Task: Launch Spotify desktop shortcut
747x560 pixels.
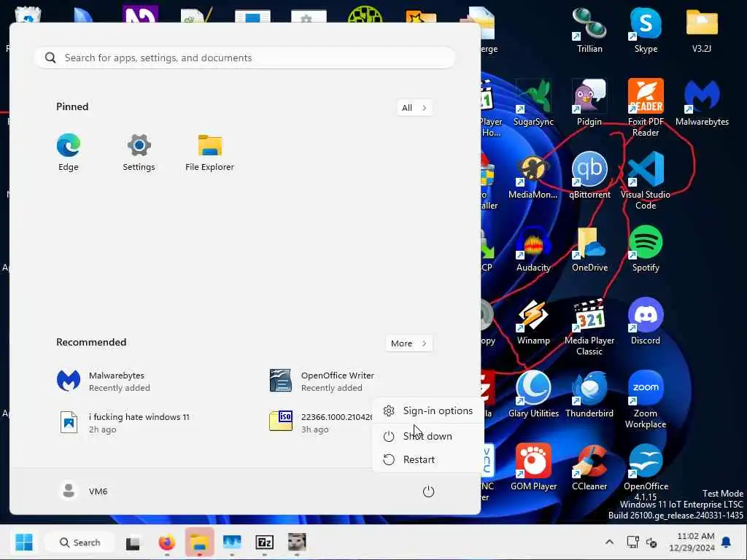Action: click(x=646, y=249)
